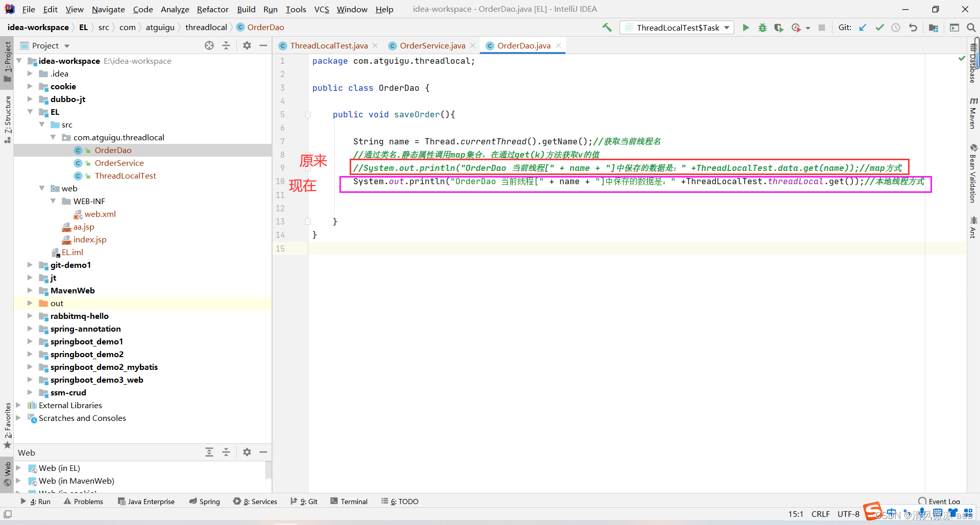
Task: Click the Build project hammer icon
Action: (607, 28)
